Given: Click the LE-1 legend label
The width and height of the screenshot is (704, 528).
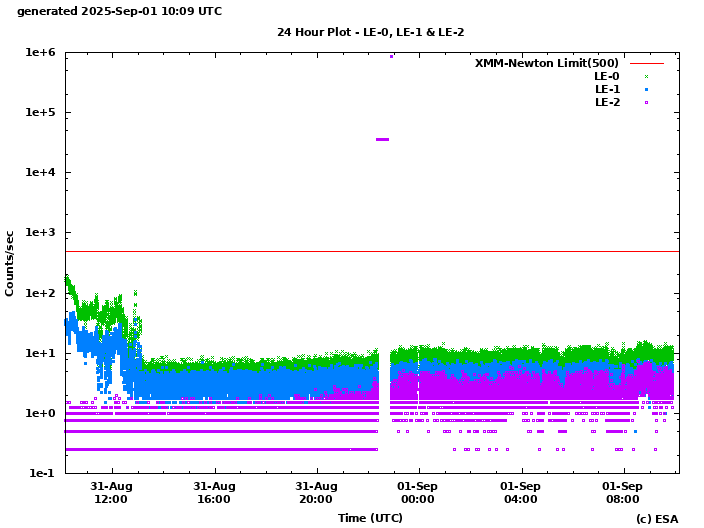Looking at the screenshot, I should [x=607, y=89].
